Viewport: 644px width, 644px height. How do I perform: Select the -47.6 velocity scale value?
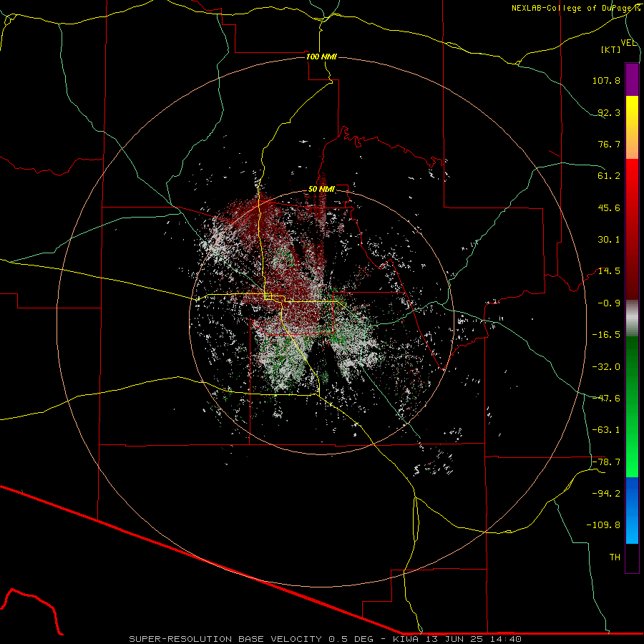click(606, 399)
